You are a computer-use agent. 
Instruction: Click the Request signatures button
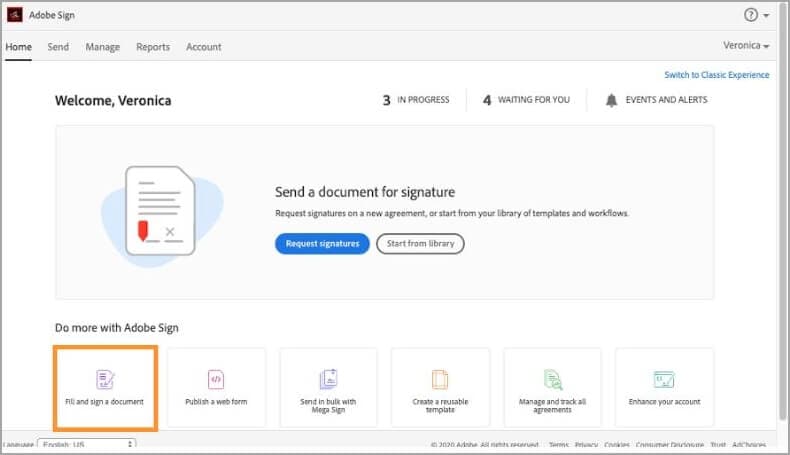pos(322,243)
